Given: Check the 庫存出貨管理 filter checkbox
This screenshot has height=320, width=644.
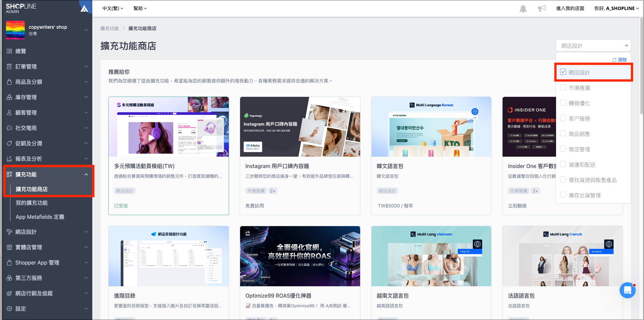Looking at the screenshot, I should click(563, 195).
